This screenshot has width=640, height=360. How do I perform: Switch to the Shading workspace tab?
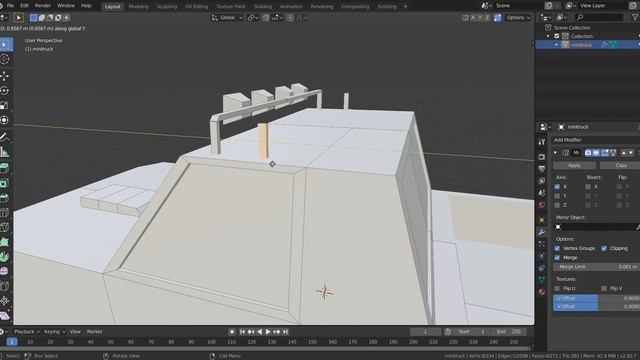click(263, 7)
